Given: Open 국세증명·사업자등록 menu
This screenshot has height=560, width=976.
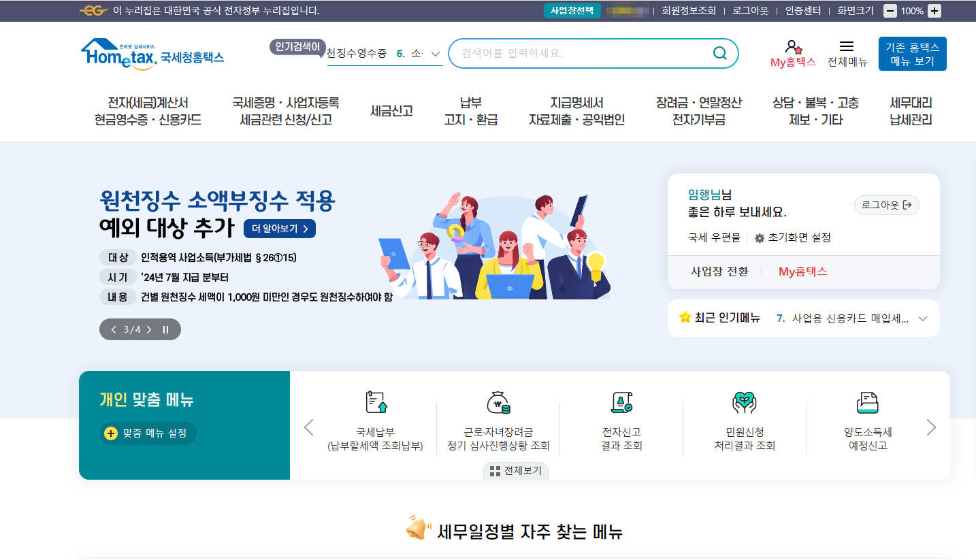Looking at the screenshot, I should click(x=286, y=112).
